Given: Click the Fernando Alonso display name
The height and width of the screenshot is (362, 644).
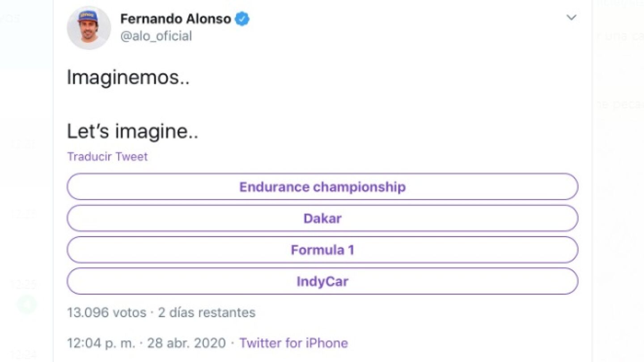Looking at the screenshot, I should pos(175,19).
